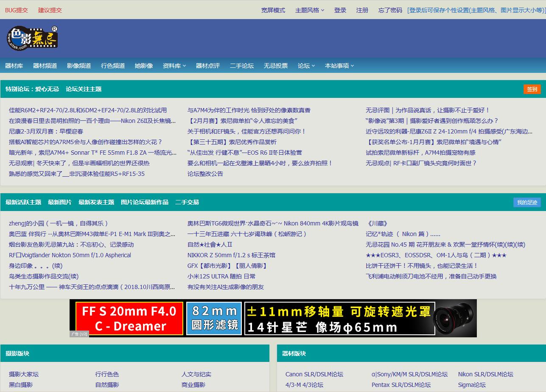546x392 pixels.
Task: Click the orange 签到 button
Action: (532, 89)
